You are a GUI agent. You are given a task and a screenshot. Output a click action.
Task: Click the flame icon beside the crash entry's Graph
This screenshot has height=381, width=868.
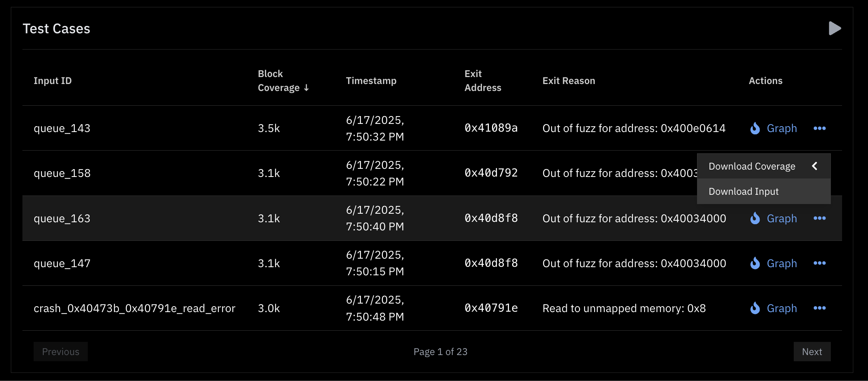pyautogui.click(x=755, y=308)
